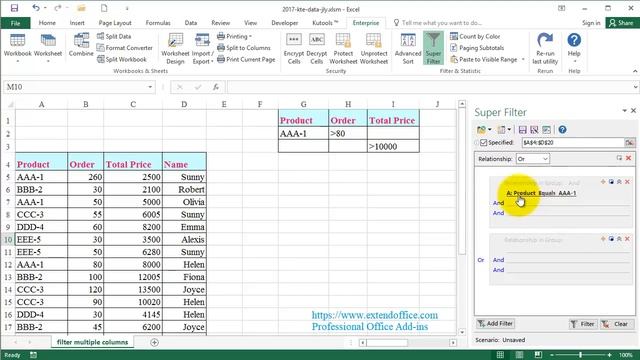This screenshot has height=360, width=640.
Task: Click the Decrypt Cells icon
Action: [x=317, y=49]
